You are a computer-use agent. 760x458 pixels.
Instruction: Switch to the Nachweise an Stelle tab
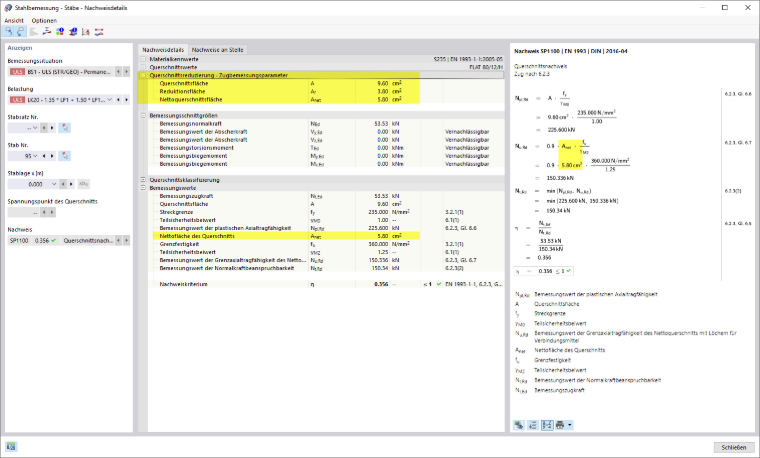tap(218, 49)
